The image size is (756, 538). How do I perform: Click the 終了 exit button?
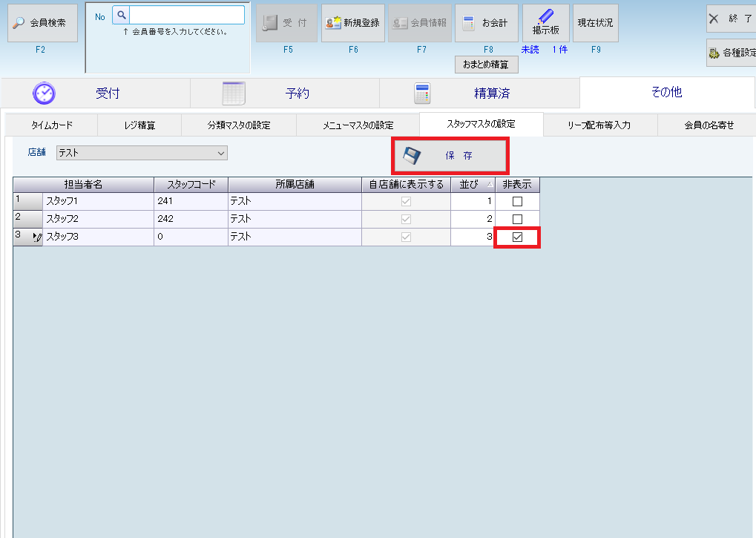pyautogui.click(x=730, y=19)
